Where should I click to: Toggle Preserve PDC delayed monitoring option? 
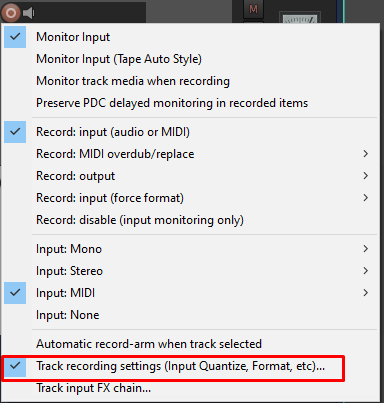[x=190, y=103]
